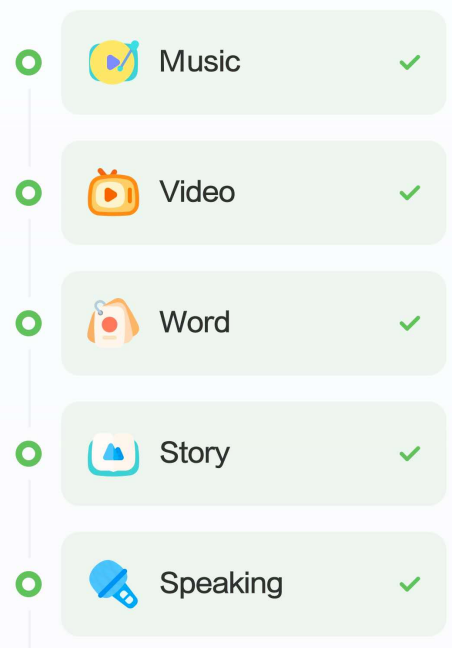Click the green checkmark on Word
Viewport: 461px width, 648px height.
click(x=410, y=323)
